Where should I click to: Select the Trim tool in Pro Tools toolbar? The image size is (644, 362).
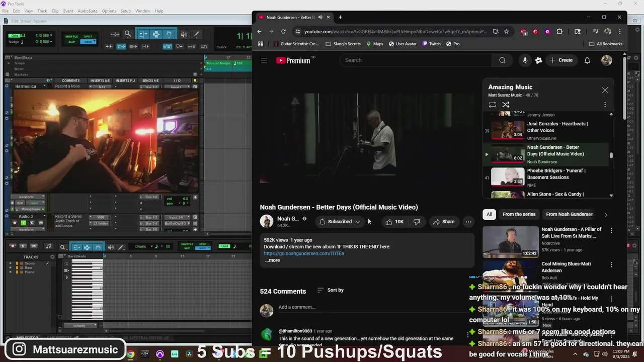(143, 34)
